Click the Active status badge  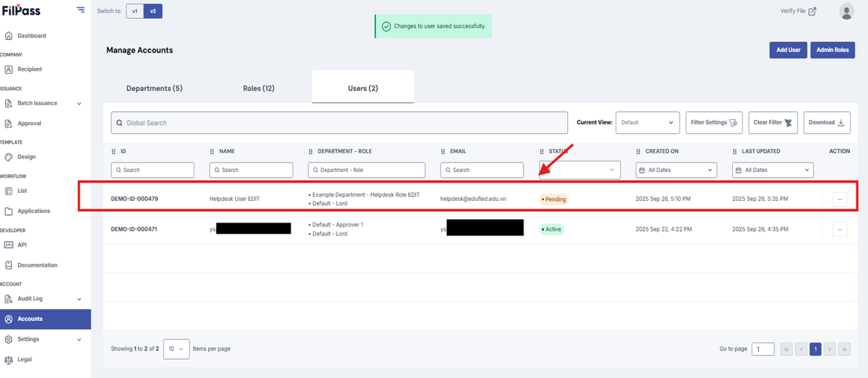click(551, 229)
